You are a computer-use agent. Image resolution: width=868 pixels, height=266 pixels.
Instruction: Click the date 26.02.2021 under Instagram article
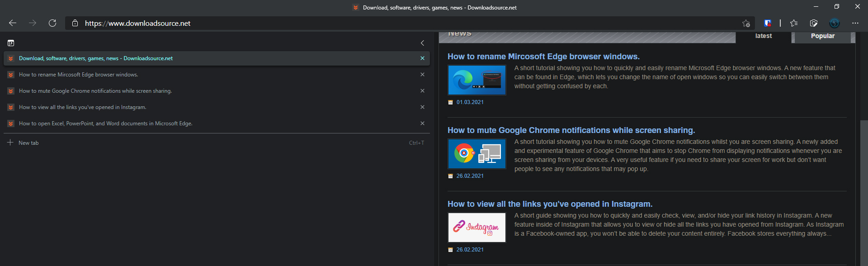[x=470, y=250]
